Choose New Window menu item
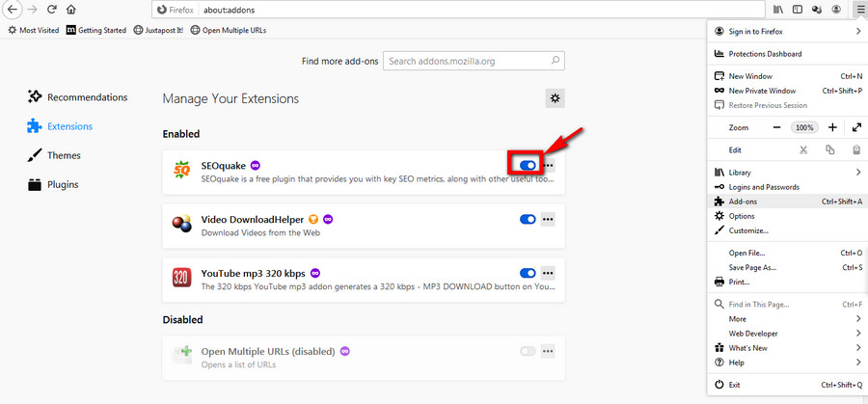 (x=787, y=76)
